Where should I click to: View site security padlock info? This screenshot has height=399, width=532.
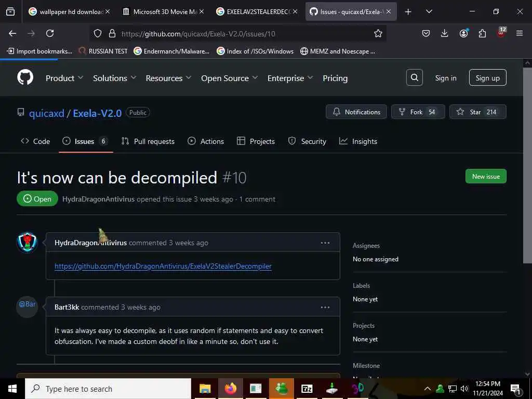(x=112, y=33)
